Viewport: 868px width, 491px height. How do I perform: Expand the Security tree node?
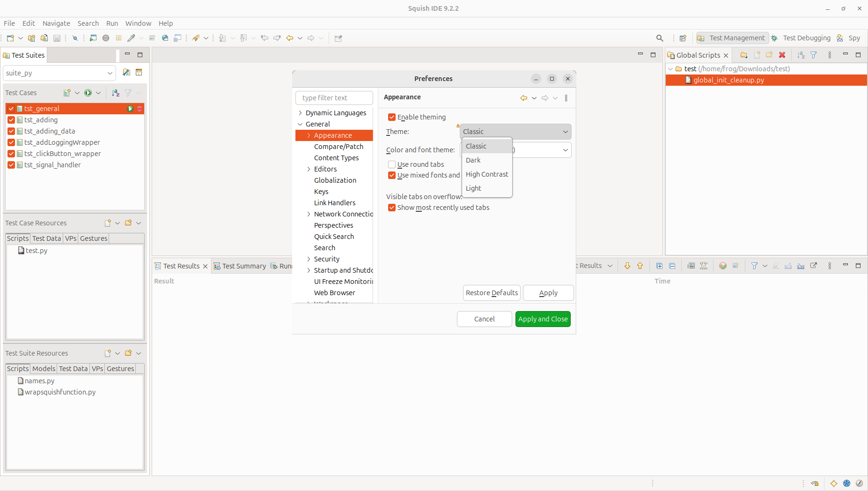click(x=309, y=259)
